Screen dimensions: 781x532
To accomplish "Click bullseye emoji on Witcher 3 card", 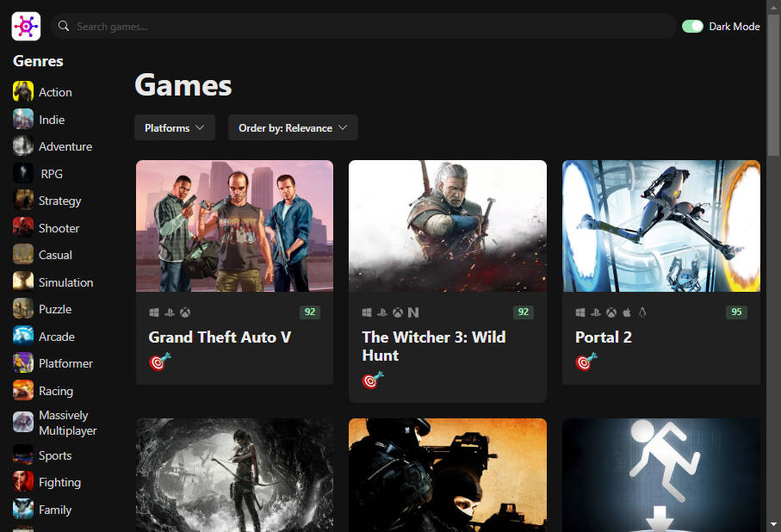I will coord(373,380).
